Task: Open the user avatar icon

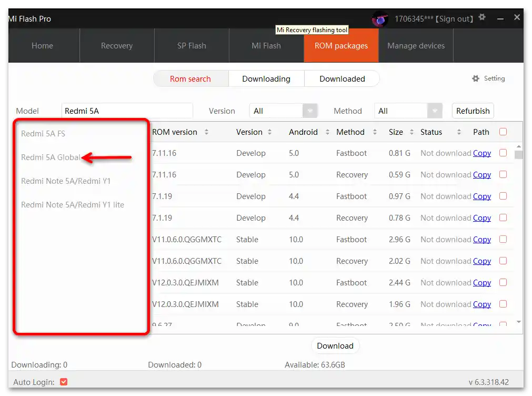Action: (380, 18)
